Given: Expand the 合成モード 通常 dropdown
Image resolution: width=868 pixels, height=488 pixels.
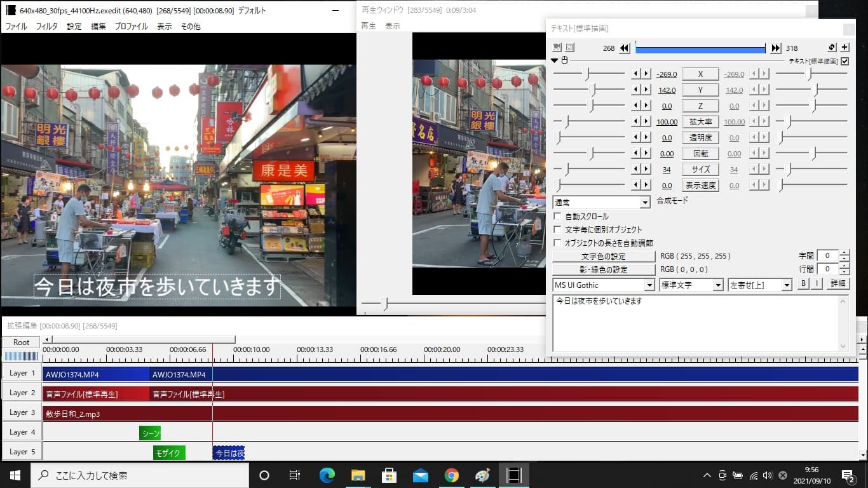Looking at the screenshot, I should (x=645, y=203).
